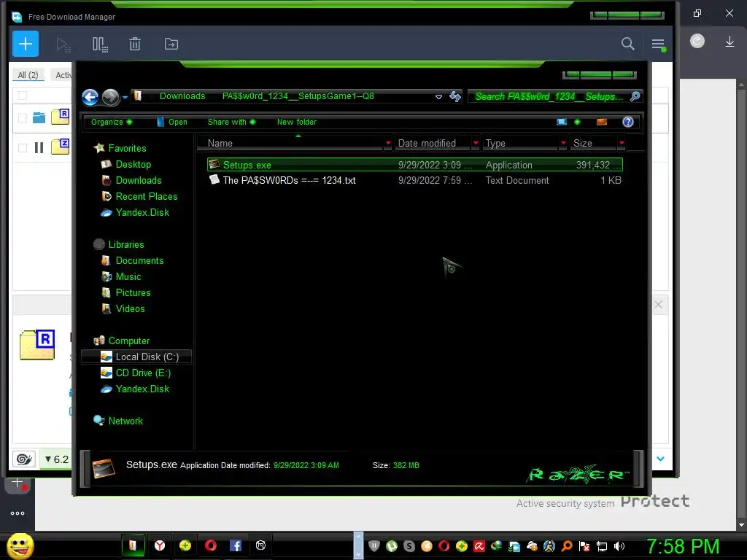
Task: Select CD Drive (E:)
Action: (143, 373)
